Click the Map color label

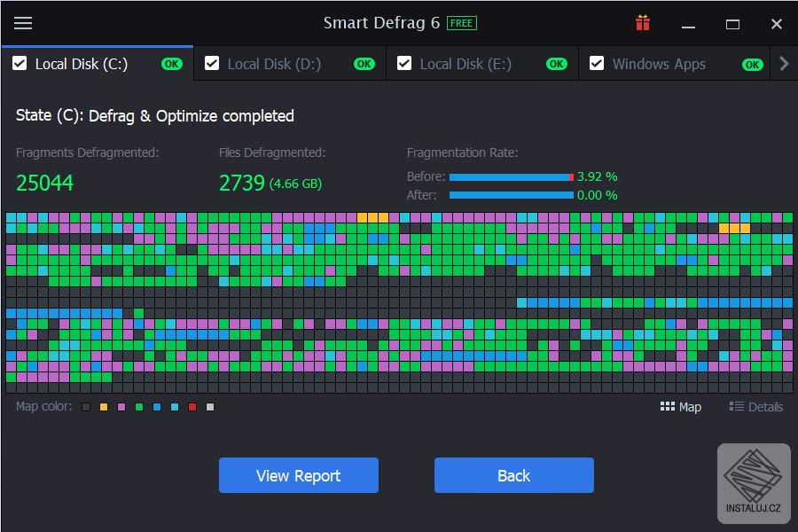coord(43,406)
